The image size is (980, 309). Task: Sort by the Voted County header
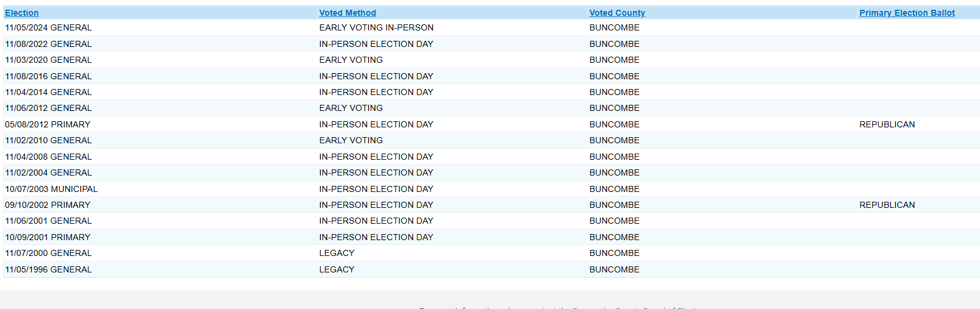[x=617, y=13]
